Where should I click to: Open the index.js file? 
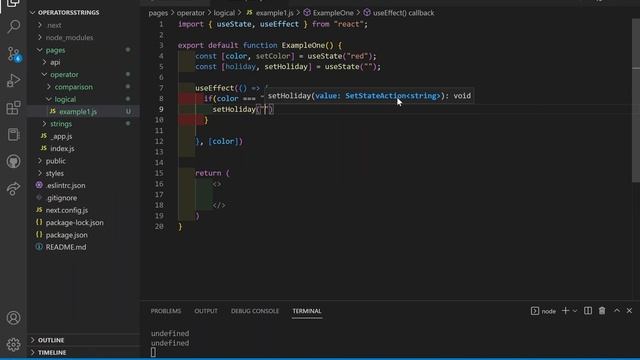point(62,149)
